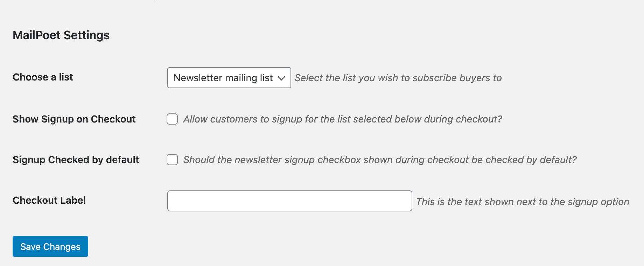644x266 pixels.
Task: Click the "Should the newsletter signup checkbox" description
Action: (379, 160)
